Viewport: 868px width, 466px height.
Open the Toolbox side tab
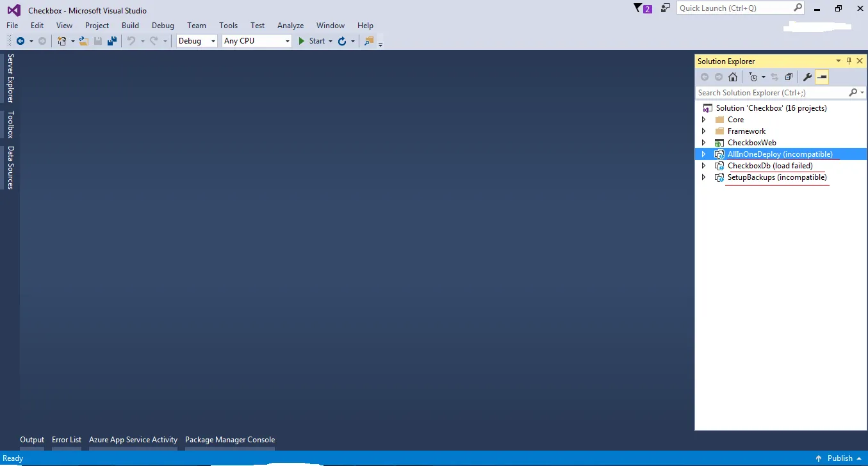[x=10, y=124]
